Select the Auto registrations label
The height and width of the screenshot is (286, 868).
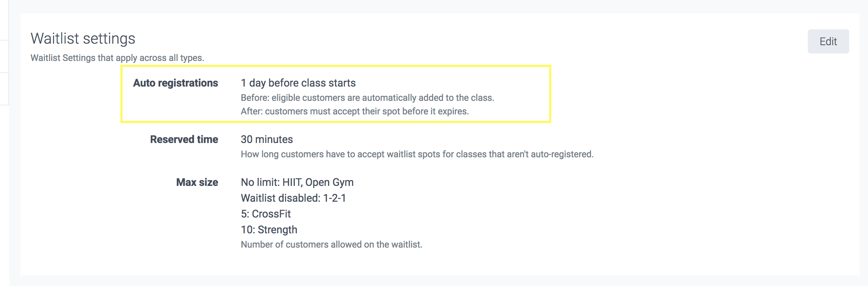tap(175, 83)
